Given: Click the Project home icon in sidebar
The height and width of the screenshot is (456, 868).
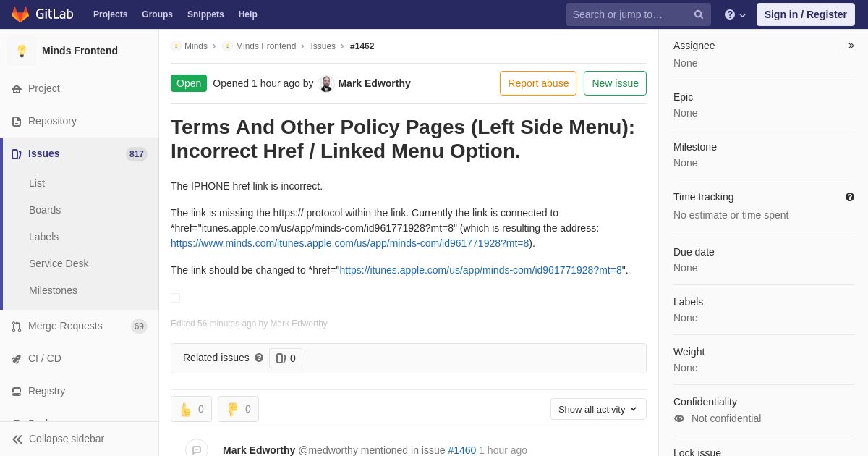Looking at the screenshot, I should 17,89.
